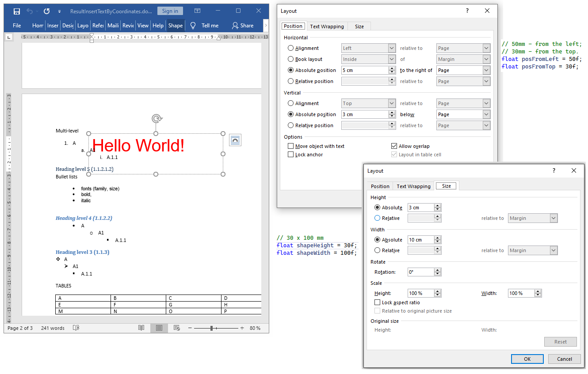The width and height of the screenshot is (588, 374).
Task: Enable Move object with text checkbox
Action: click(x=291, y=146)
